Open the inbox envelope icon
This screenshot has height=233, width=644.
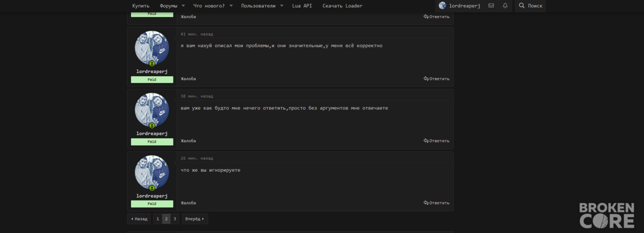coord(491,6)
